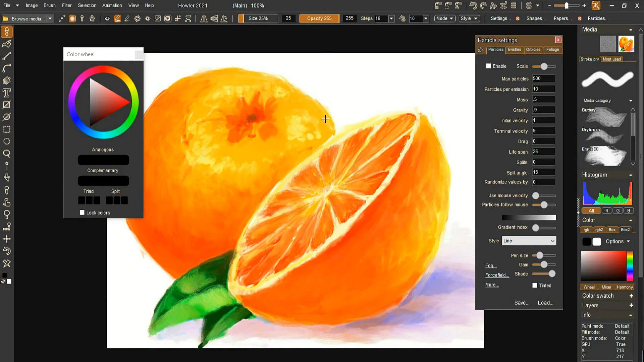Open the particle Style Line dropdown

tap(529, 241)
